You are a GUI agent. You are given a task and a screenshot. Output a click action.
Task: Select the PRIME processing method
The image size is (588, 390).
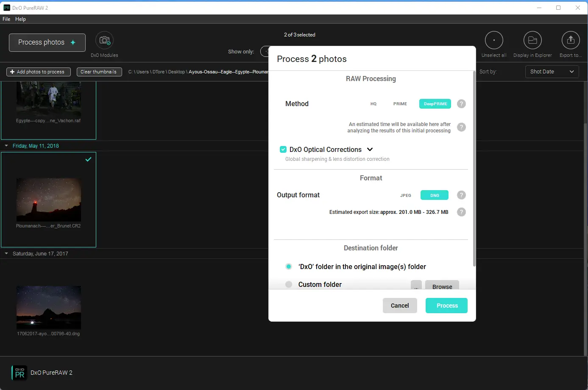[x=400, y=104]
